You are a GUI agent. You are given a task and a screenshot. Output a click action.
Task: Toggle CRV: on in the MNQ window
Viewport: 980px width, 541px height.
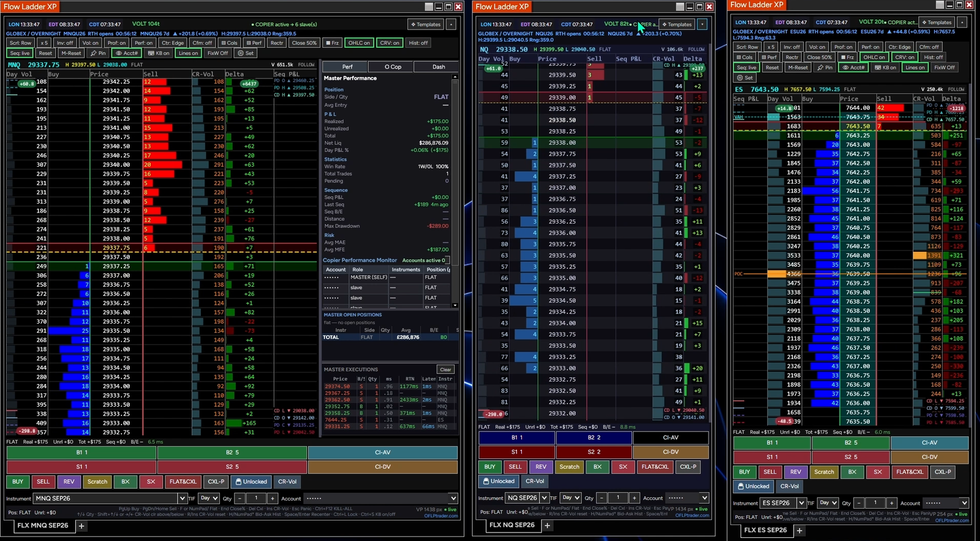pyautogui.click(x=390, y=43)
